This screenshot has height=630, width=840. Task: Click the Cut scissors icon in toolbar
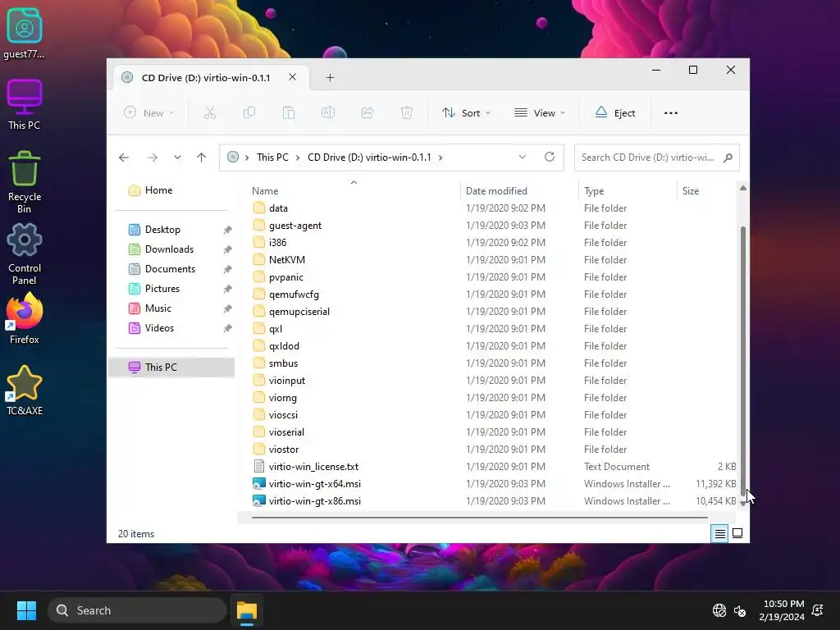(209, 113)
